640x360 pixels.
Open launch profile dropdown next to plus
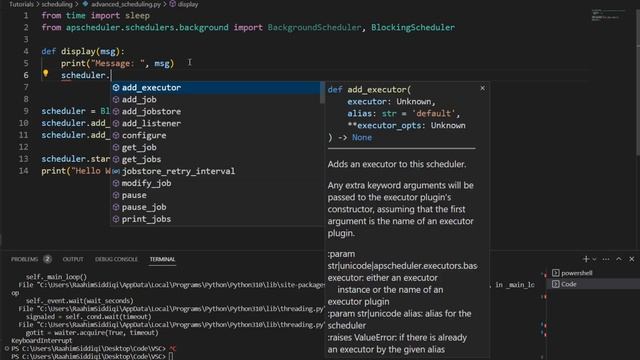(x=594, y=259)
